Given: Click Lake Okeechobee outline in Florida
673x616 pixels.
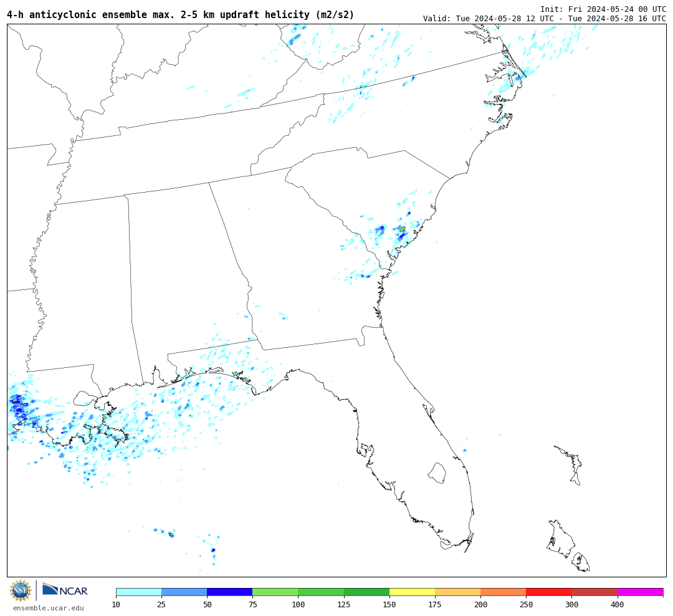Looking at the screenshot, I should (x=437, y=473).
